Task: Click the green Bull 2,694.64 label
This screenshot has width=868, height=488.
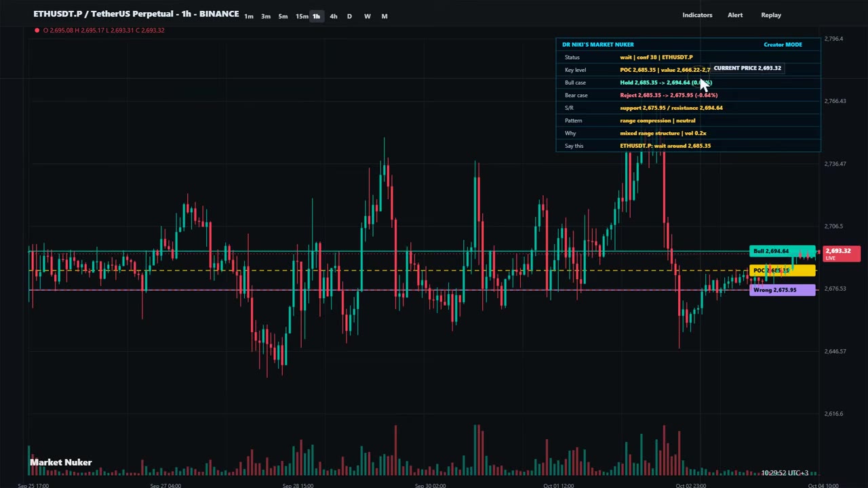Action: [783, 251]
